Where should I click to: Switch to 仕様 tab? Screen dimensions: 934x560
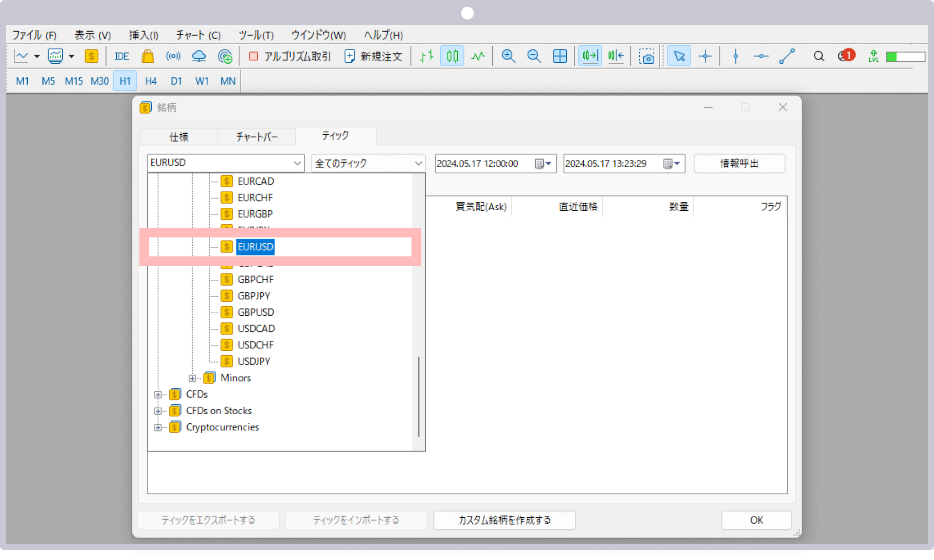pos(179,137)
